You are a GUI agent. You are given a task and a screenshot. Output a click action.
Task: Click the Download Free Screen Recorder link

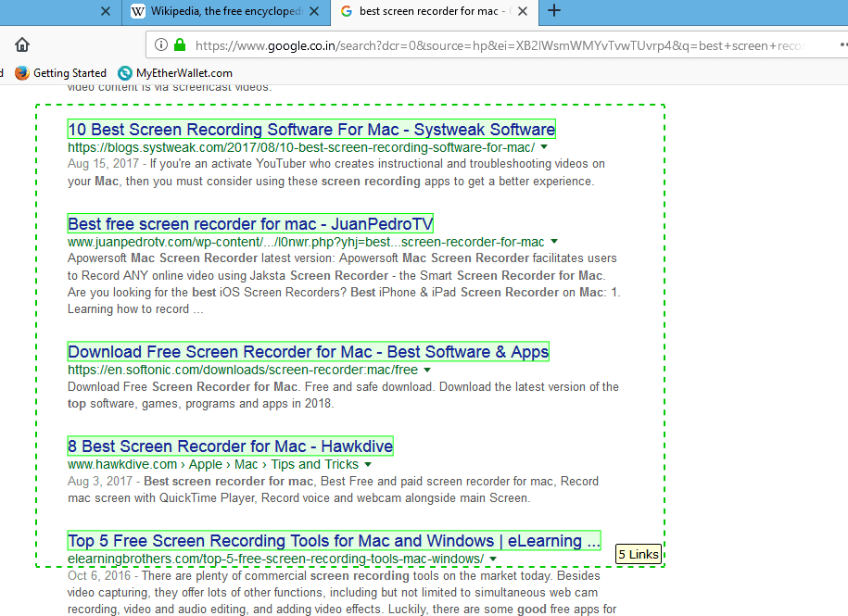(309, 351)
